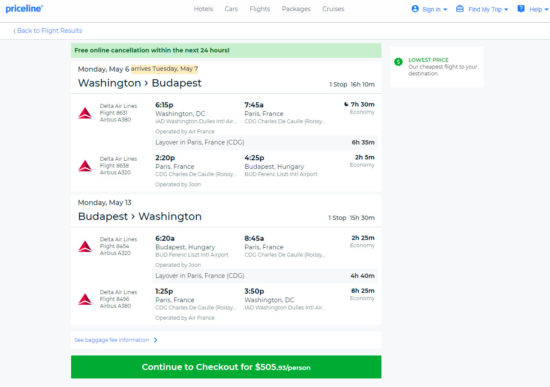
Task: Click Delta logo for Paris to Budapest flight
Action: 85,166
